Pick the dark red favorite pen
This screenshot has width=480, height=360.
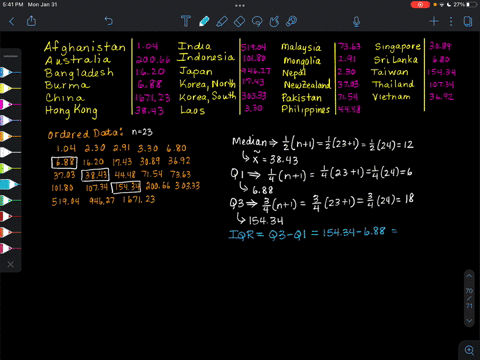click(10, 217)
